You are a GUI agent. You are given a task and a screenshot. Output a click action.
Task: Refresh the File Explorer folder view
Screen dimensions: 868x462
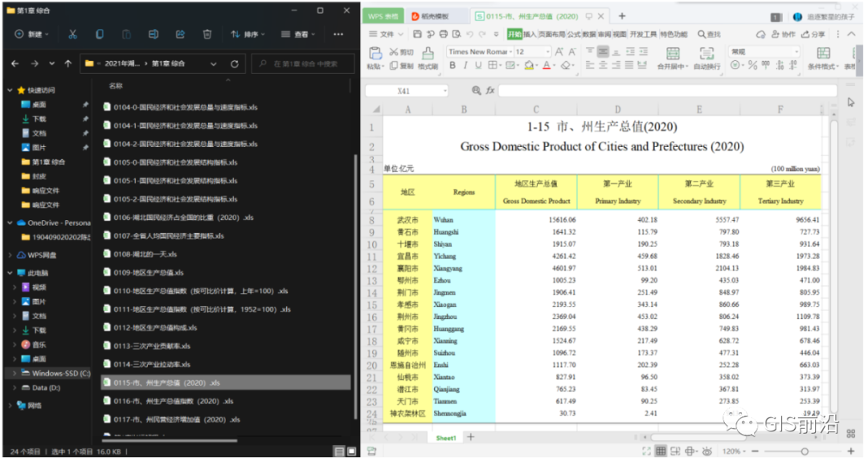(x=235, y=63)
